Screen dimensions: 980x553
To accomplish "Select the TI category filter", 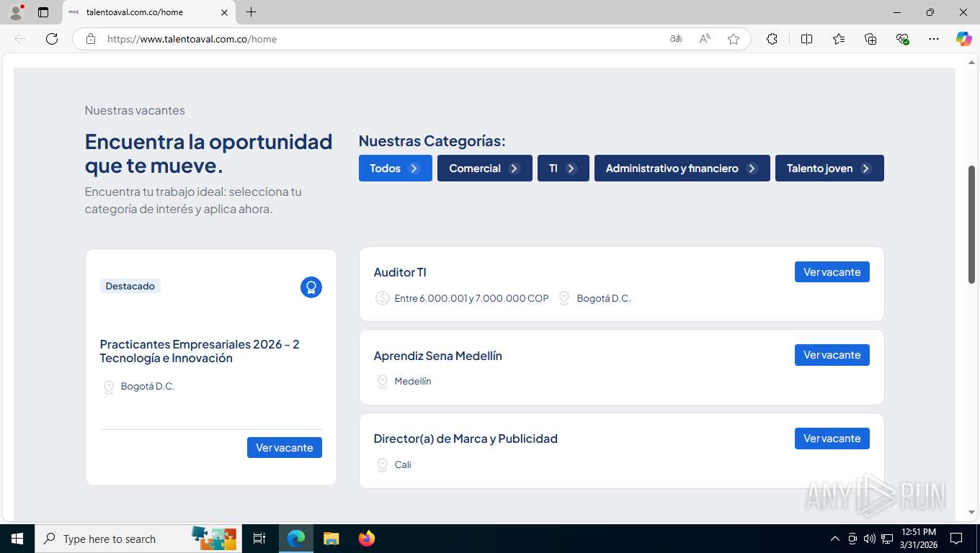I will point(563,168).
